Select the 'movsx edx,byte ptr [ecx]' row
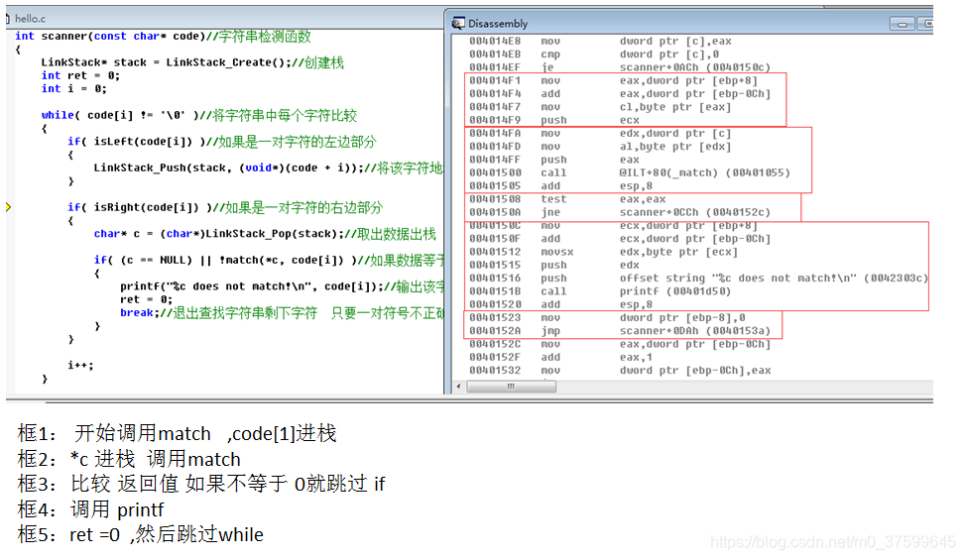The height and width of the screenshot is (560, 965). (x=603, y=252)
